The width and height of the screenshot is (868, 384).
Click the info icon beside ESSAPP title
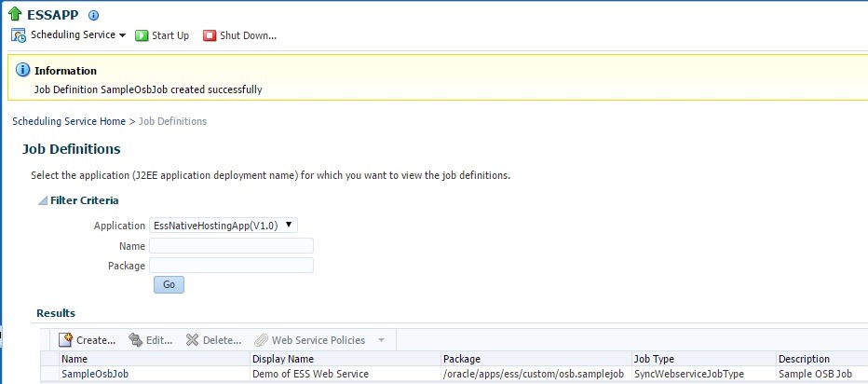(x=93, y=16)
